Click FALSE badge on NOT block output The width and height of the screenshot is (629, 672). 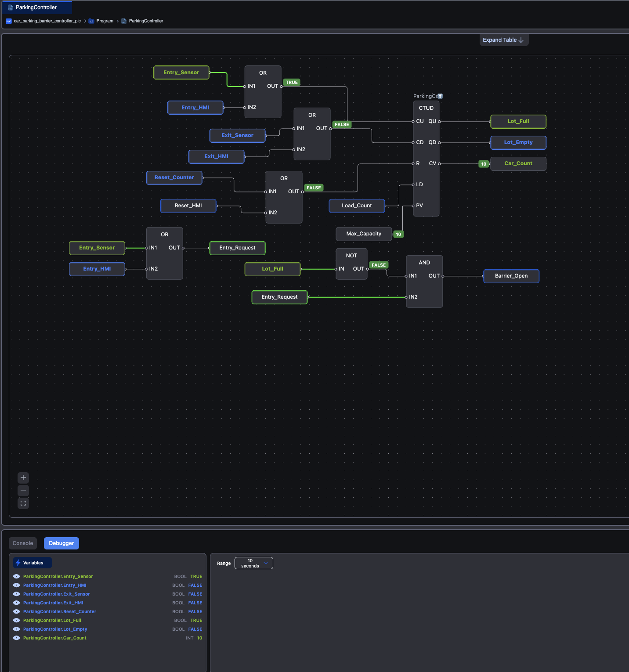coord(379,265)
